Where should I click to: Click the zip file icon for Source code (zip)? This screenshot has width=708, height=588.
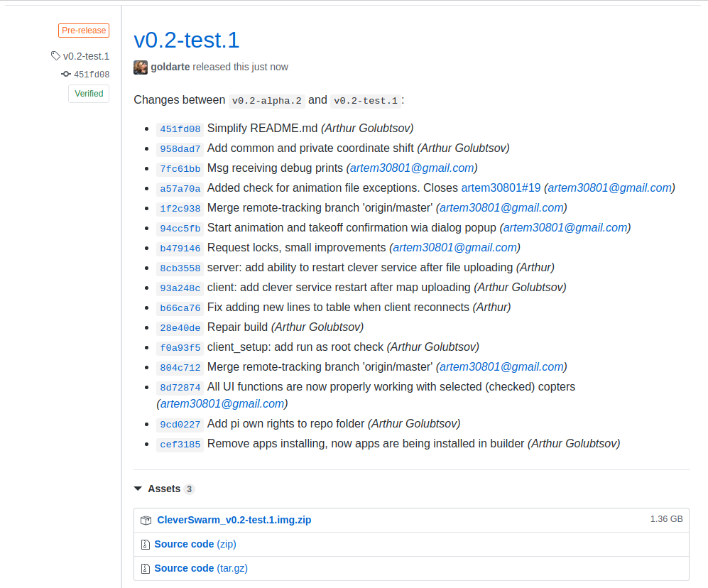(x=146, y=545)
